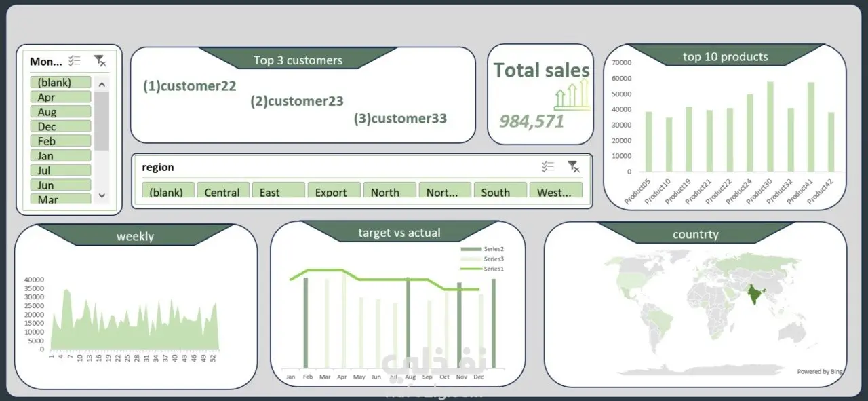Toggle the Dec month filter
Viewport: 868px width, 401px height.
click(60, 127)
